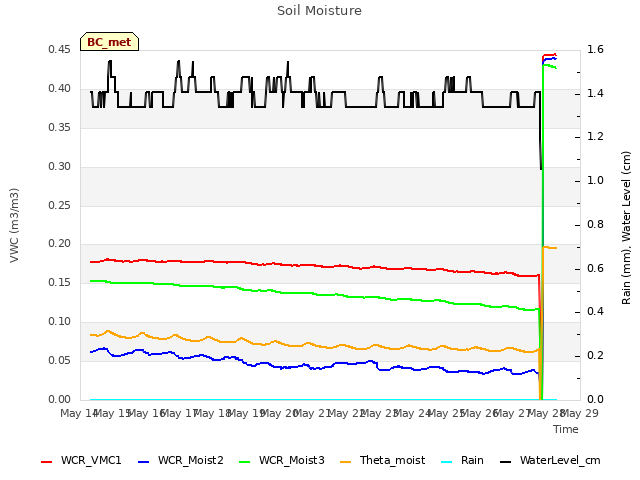Screen dimensions: 640x480
Task: Click the 0.20 left axis tick label
Action: (59, 244)
